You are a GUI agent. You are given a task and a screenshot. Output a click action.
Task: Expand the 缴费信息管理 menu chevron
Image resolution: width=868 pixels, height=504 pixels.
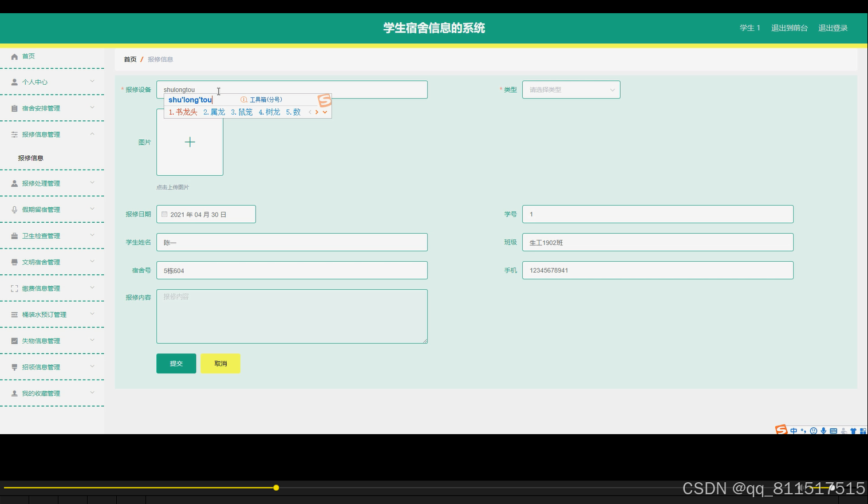tap(92, 288)
